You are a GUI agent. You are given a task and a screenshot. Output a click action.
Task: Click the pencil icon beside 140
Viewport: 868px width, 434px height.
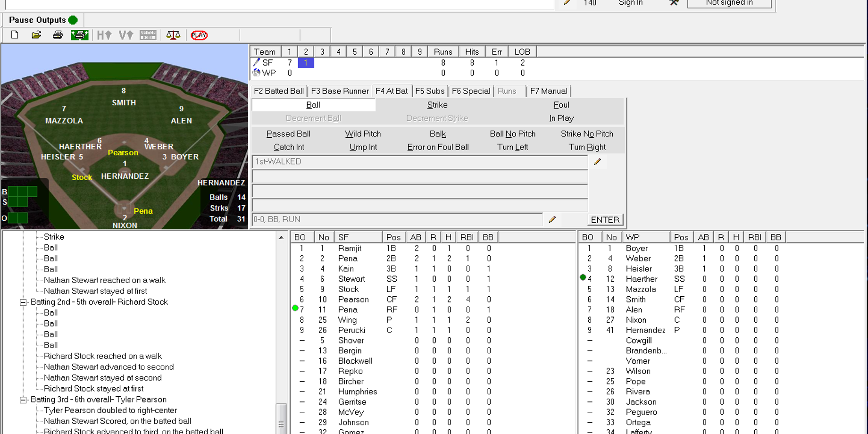567,2
